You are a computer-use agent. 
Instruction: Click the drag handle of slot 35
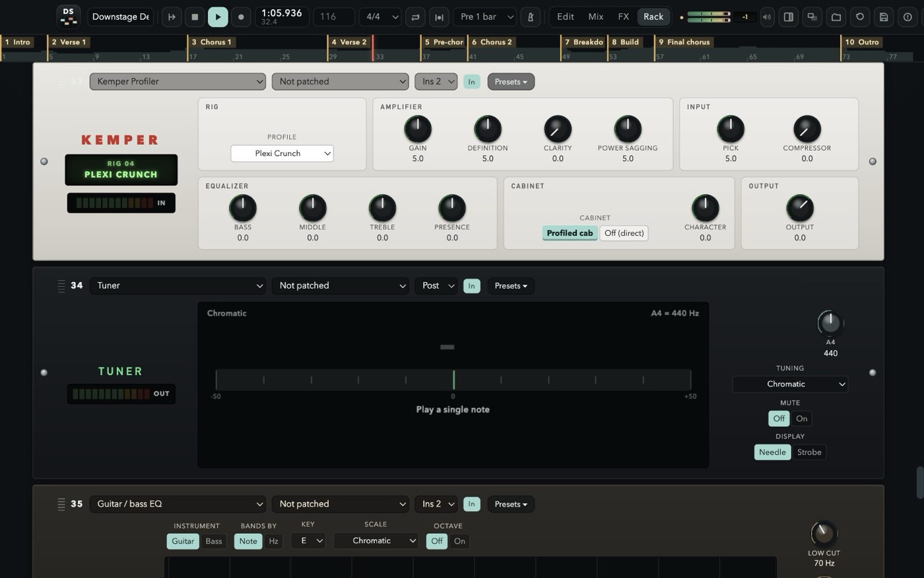click(x=61, y=504)
